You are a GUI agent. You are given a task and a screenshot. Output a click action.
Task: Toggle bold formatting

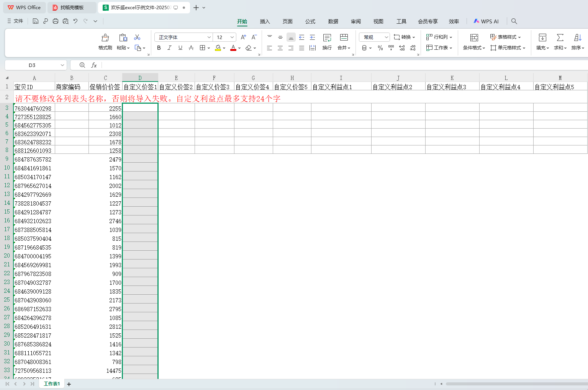[159, 48]
